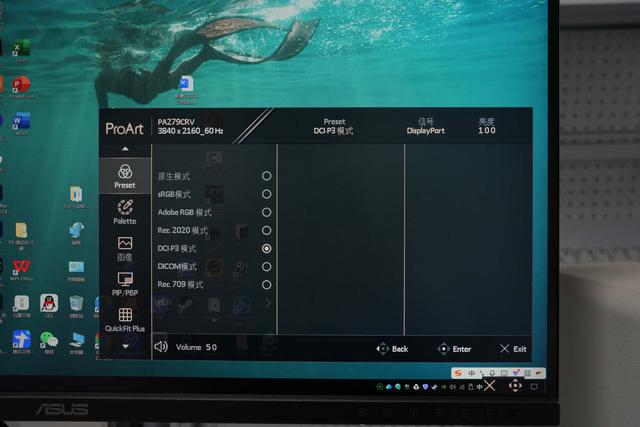Image resolution: width=640 pixels, height=427 pixels.
Task: Select the sRGB模式 radio button
Action: click(267, 194)
